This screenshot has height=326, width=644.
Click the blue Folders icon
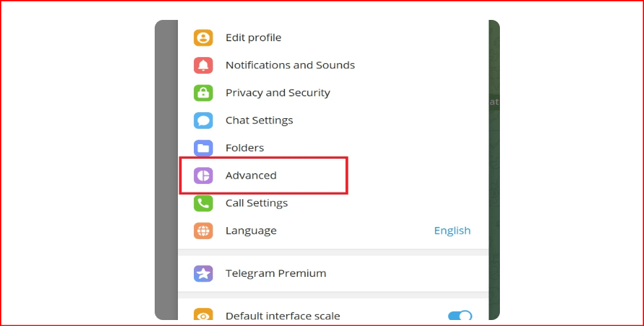click(203, 148)
